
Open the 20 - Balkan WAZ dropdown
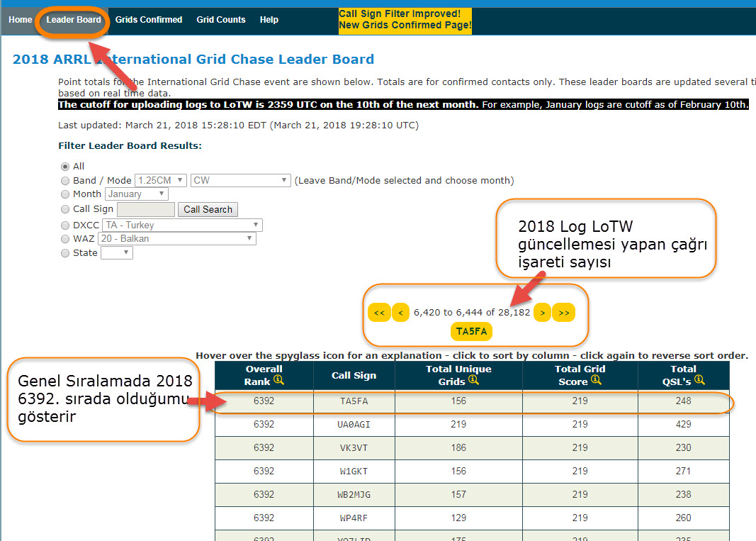point(177,239)
